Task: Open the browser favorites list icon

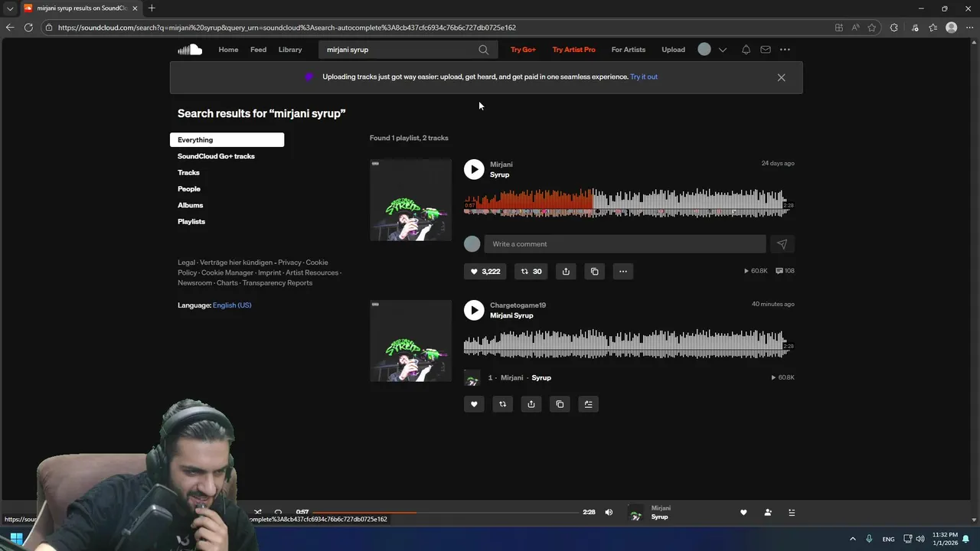Action: point(933,28)
